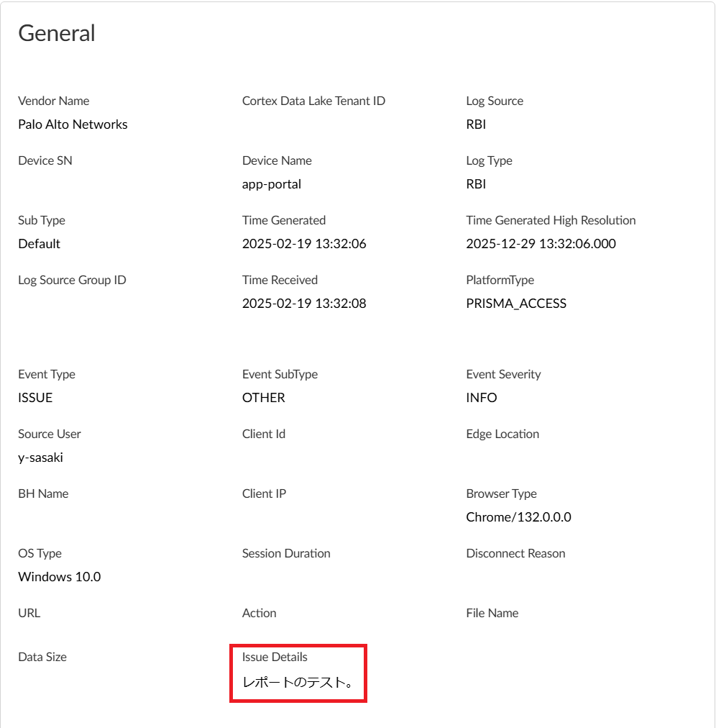Select the Chrome/132.0.0.0 browser type value

coord(519,517)
